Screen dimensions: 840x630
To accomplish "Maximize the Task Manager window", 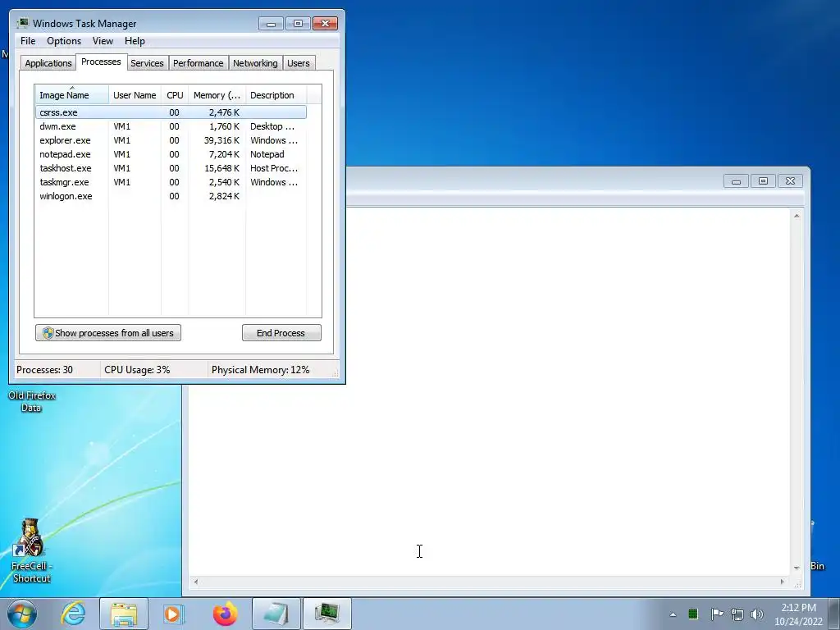I will [298, 24].
